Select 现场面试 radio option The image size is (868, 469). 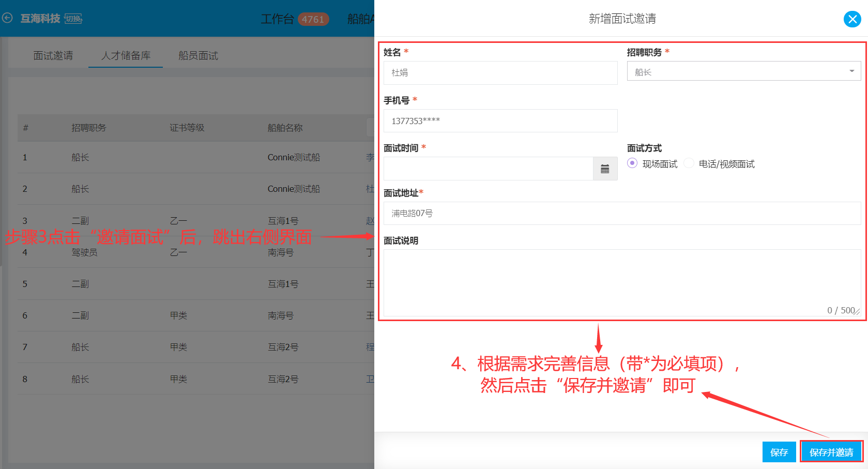632,163
